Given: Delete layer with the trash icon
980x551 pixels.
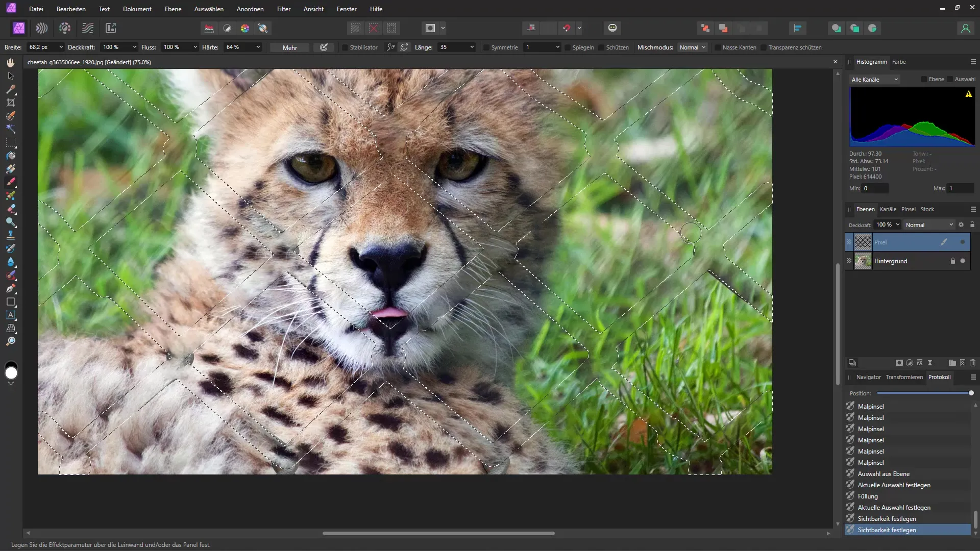Looking at the screenshot, I should coord(973,363).
